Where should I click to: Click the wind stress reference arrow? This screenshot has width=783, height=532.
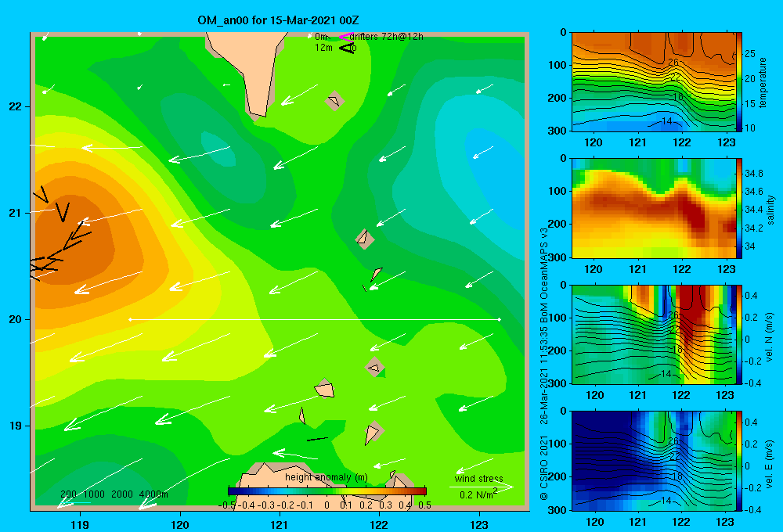pos(481,486)
